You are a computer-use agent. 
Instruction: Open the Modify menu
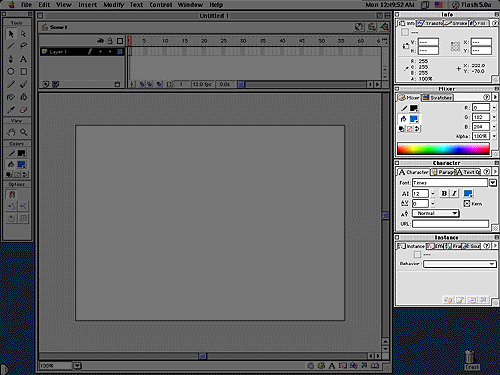(x=114, y=5)
